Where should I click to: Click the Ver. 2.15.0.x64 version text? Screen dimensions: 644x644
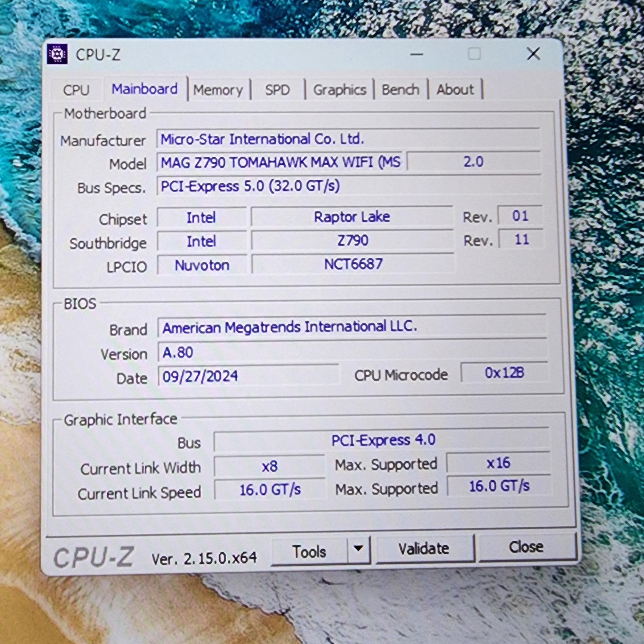coord(204,558)
